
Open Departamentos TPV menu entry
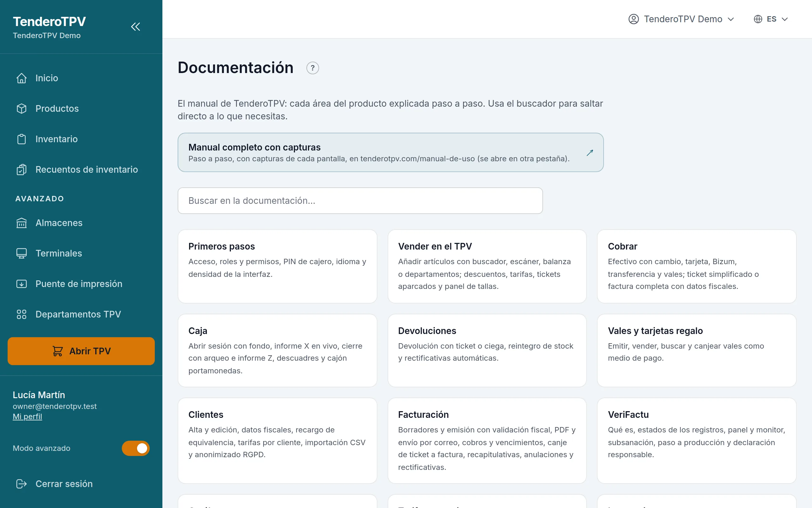click(81, 314)
